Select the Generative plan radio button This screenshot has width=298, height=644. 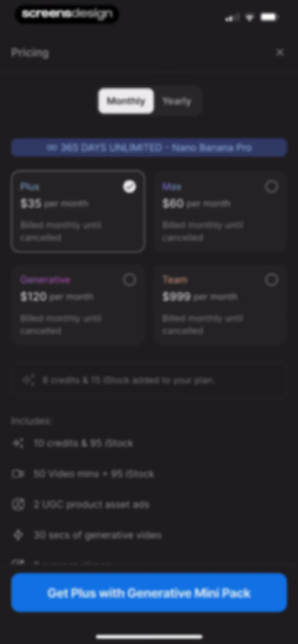129,280
